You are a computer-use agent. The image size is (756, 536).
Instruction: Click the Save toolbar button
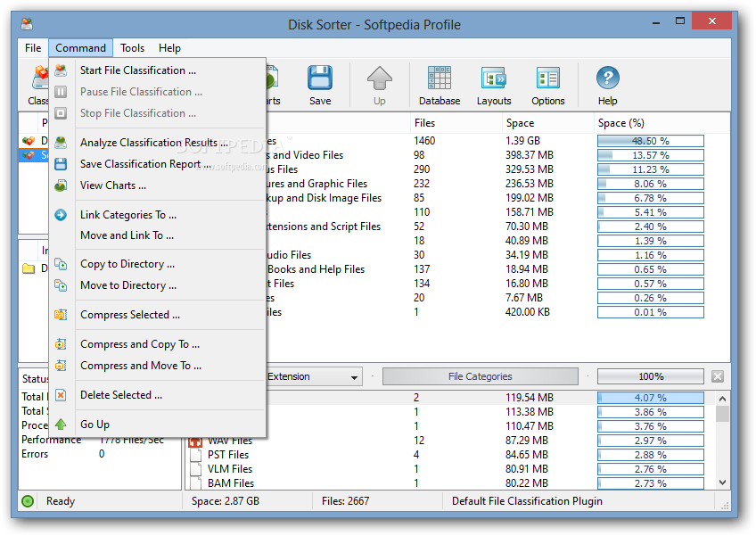coord(320,86)
